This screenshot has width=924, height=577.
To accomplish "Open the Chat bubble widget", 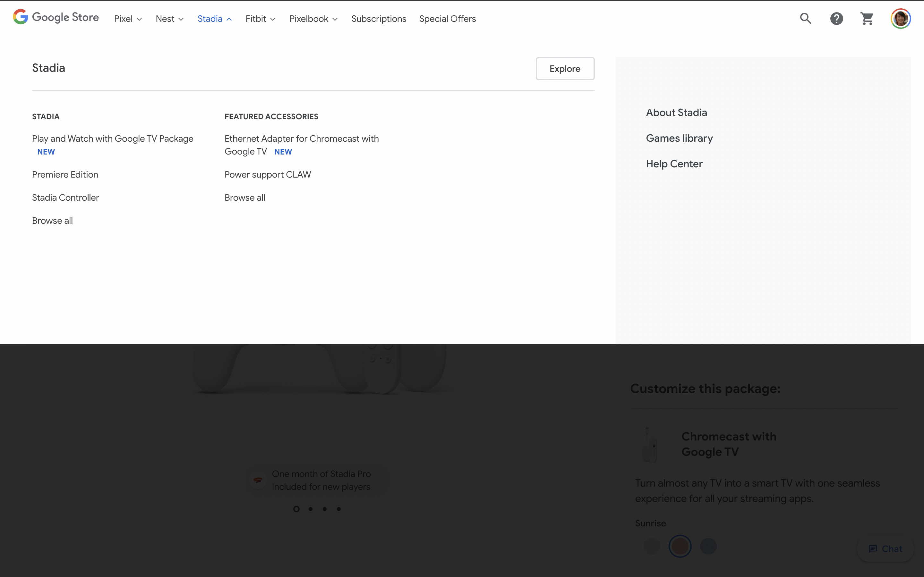I will (x=885, y=549).
